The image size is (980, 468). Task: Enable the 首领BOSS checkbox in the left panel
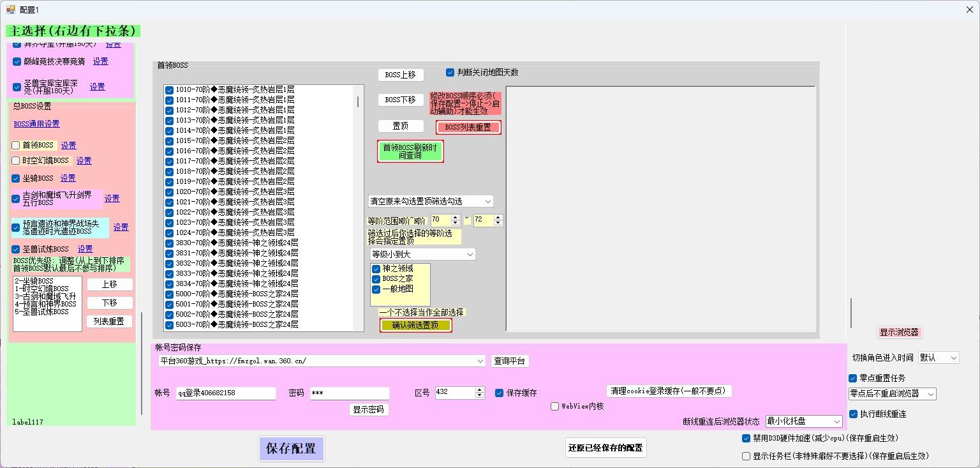(x=16, y=146)
